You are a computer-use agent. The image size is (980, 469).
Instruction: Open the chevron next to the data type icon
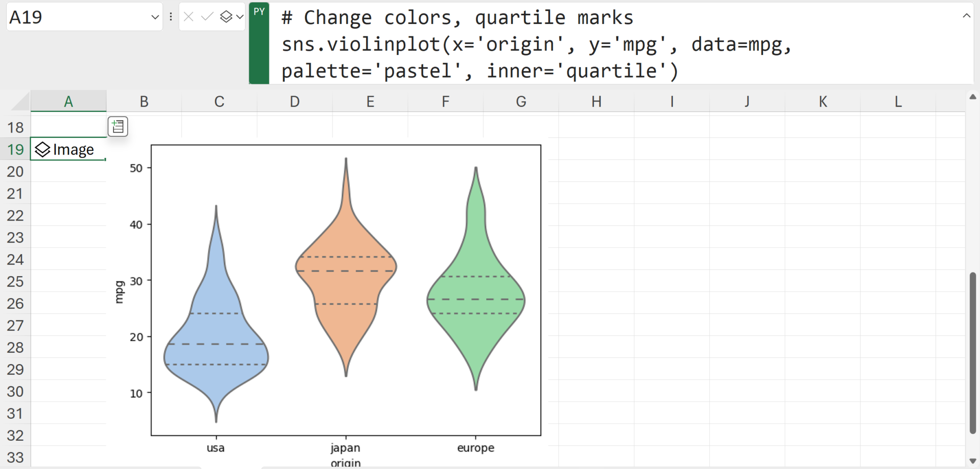click(239, 16)
